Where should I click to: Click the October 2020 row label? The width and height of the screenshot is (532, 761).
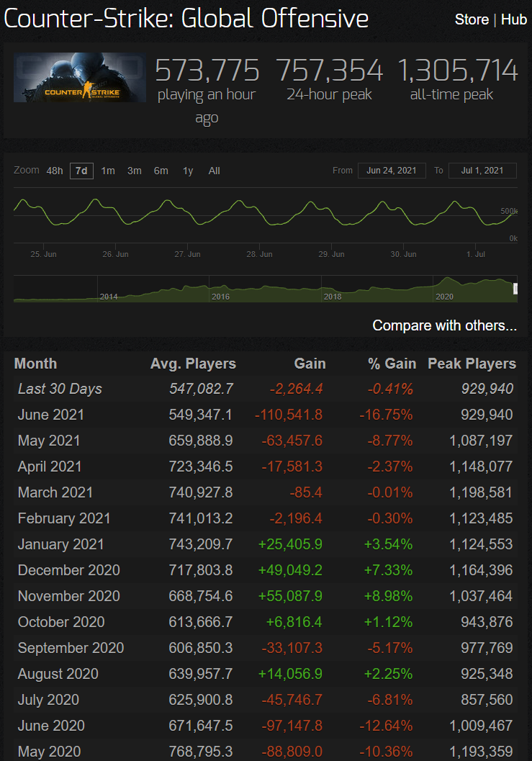pyautogui.click(x=61, y=622)
